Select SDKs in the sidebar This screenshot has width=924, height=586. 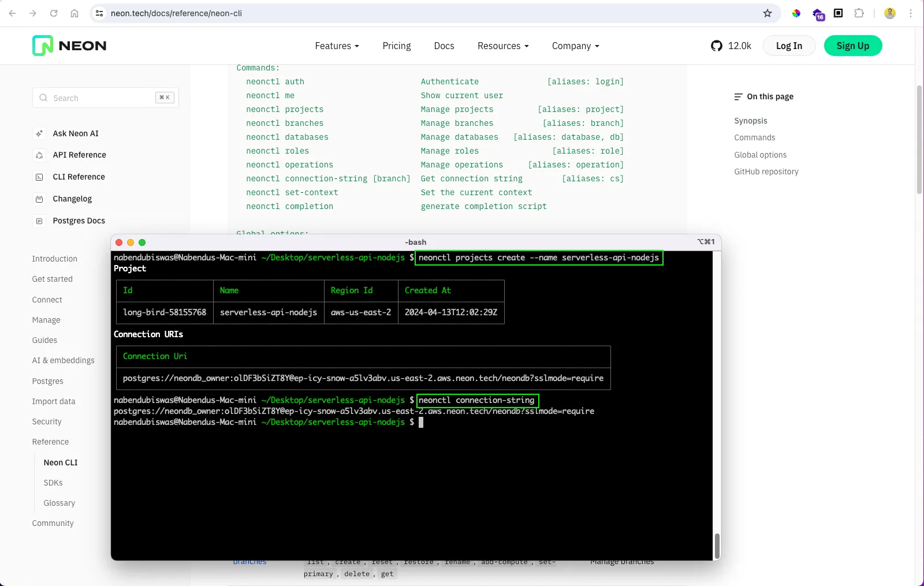(x=53, y=483)
